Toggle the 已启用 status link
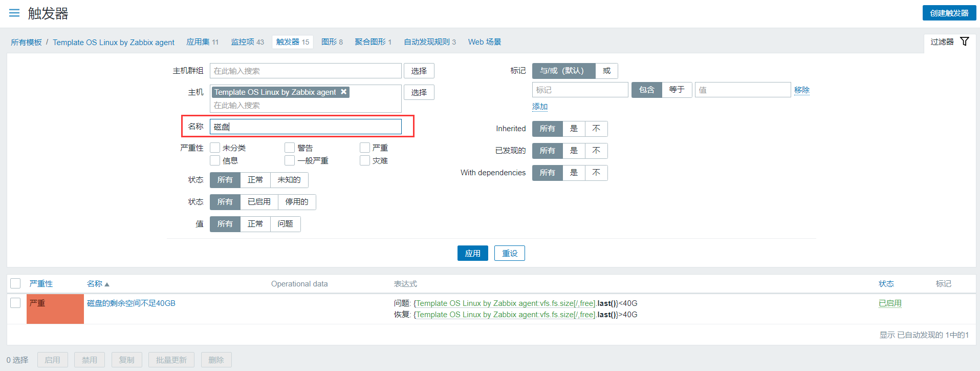This screenshot has height=371, width=980. pyautogui.click(x=890, y=303)
